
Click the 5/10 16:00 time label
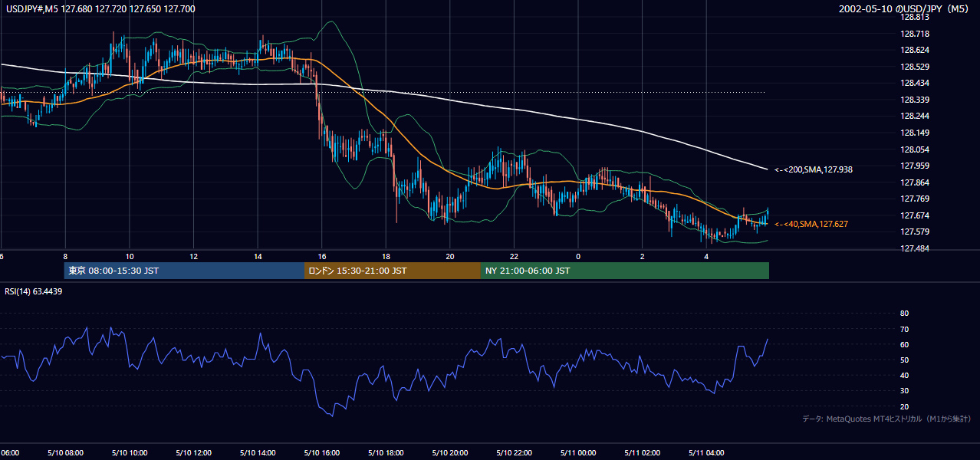321,452
